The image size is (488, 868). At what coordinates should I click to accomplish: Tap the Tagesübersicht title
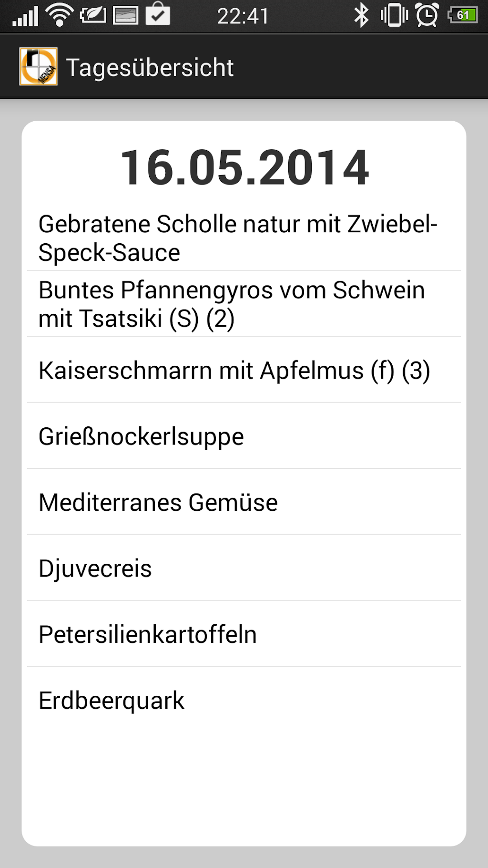coord(150,67)
